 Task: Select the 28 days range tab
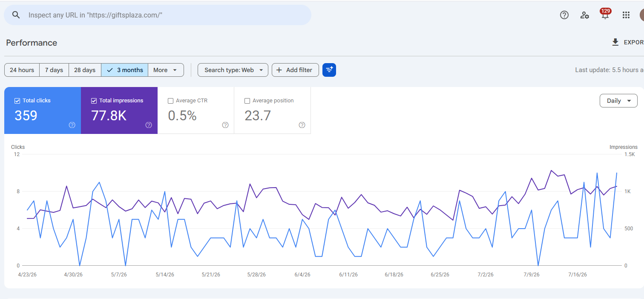coord(85,70)
